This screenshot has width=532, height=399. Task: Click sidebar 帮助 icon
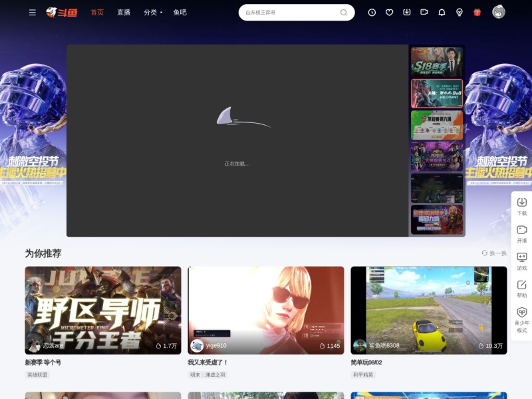[522, 289]
